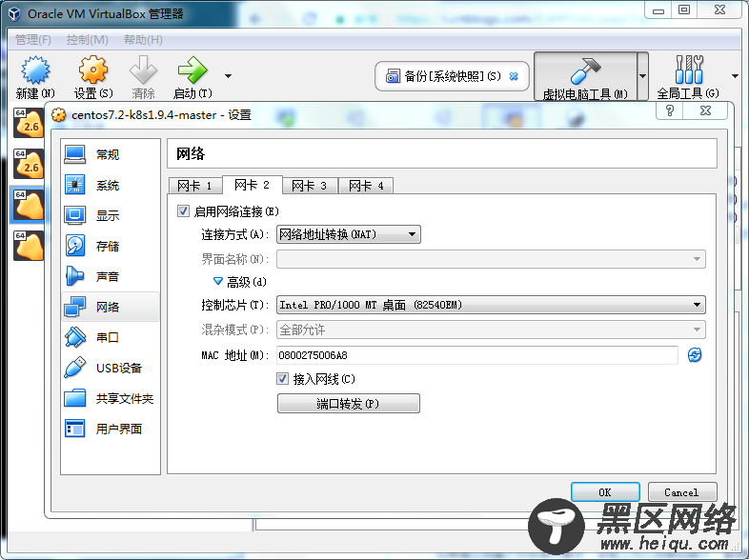Image resolution: width=749 pixels, height=560 pixels.
Task: Click the Machine Tools (虚拟电脑工具) hammer icon
Action: (x=585, y=70)
